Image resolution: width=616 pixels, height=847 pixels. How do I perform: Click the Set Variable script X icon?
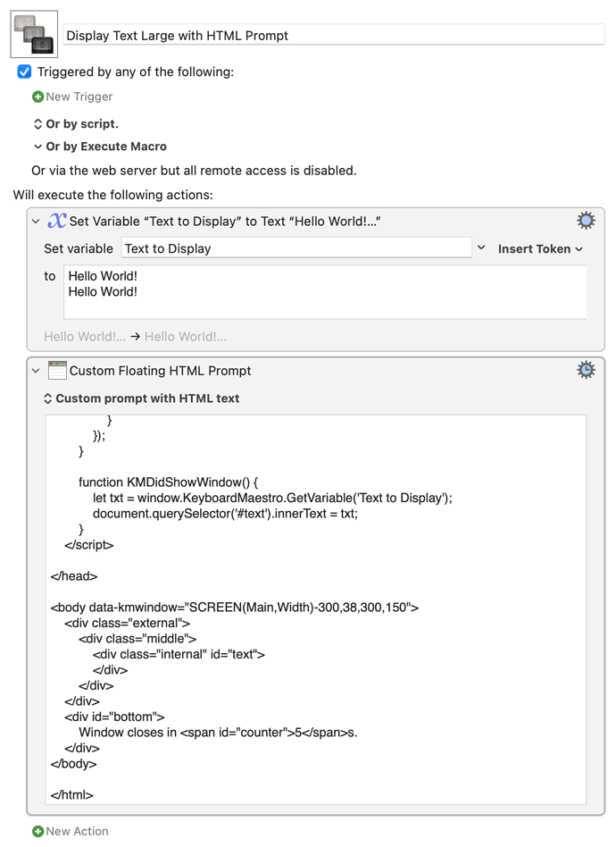56,221
